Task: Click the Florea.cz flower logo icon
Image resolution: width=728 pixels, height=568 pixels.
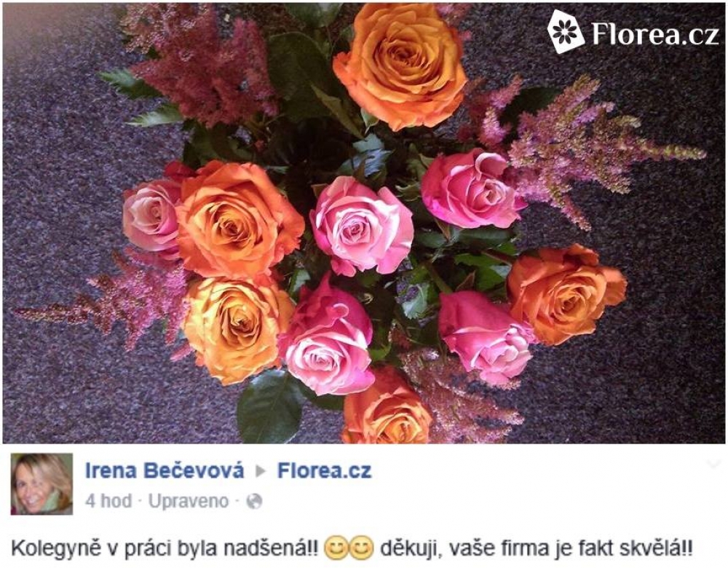Action: [x=566, y=31]
